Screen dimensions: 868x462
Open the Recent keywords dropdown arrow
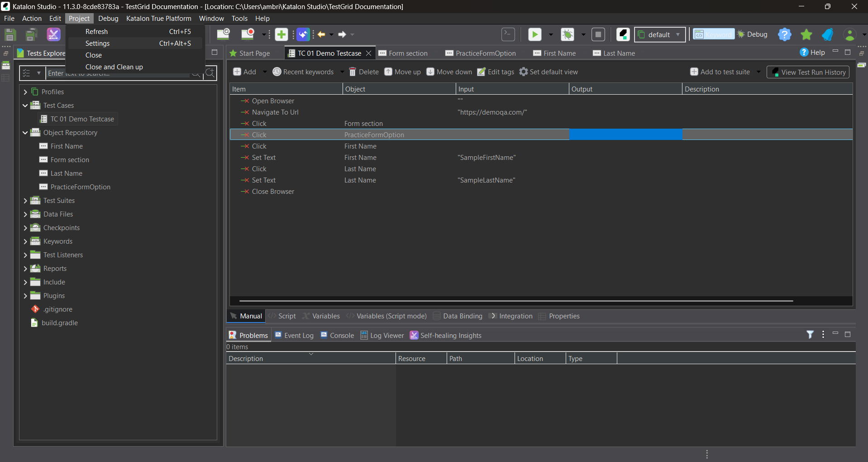[x=342, y=72]
